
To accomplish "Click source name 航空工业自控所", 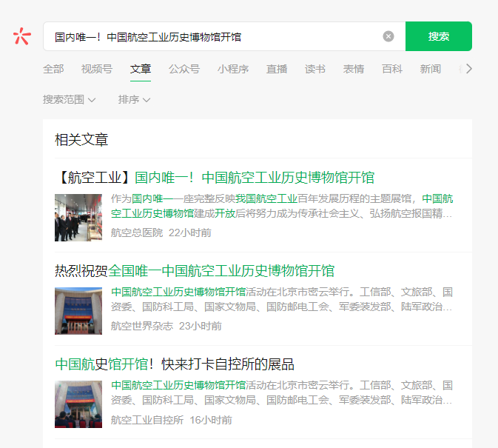I will (147, 420).
